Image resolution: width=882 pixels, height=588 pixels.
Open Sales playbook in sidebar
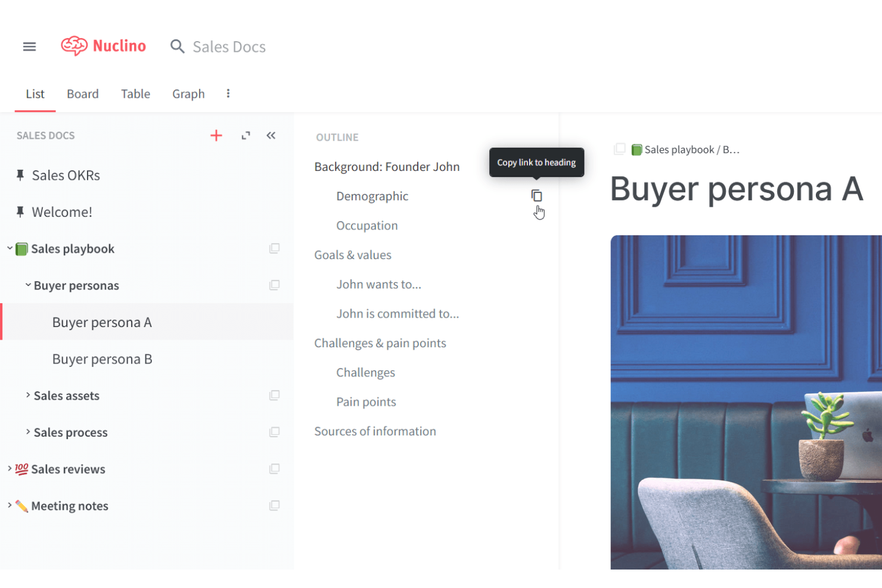click(73, 249)
